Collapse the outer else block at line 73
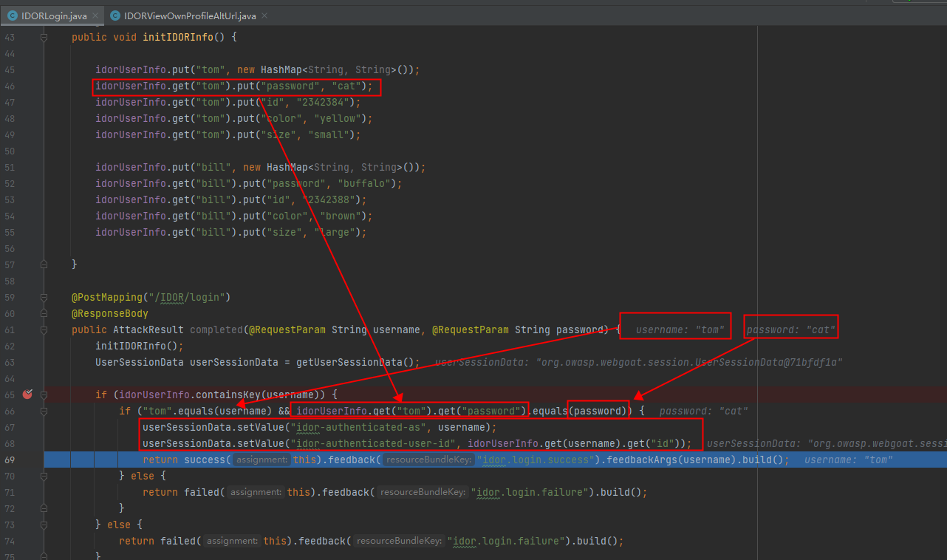Screen dimensions: 947x560 coord(44,525)
